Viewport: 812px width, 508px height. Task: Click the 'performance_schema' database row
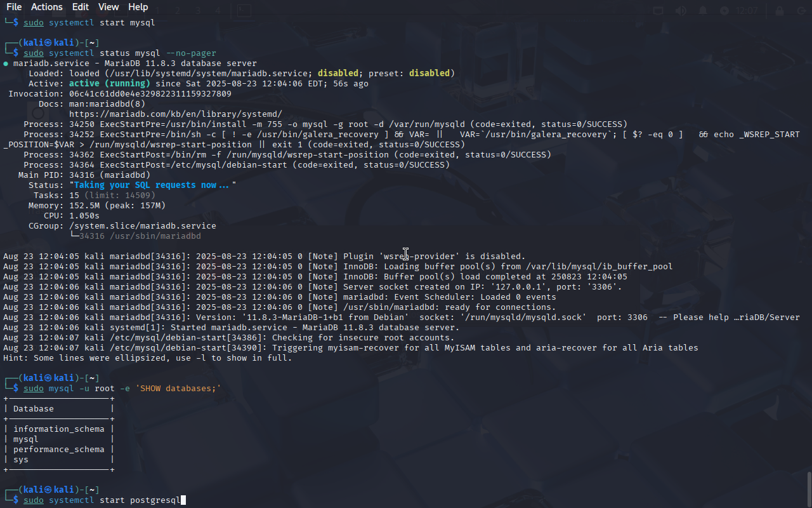[x=59, y=450]
